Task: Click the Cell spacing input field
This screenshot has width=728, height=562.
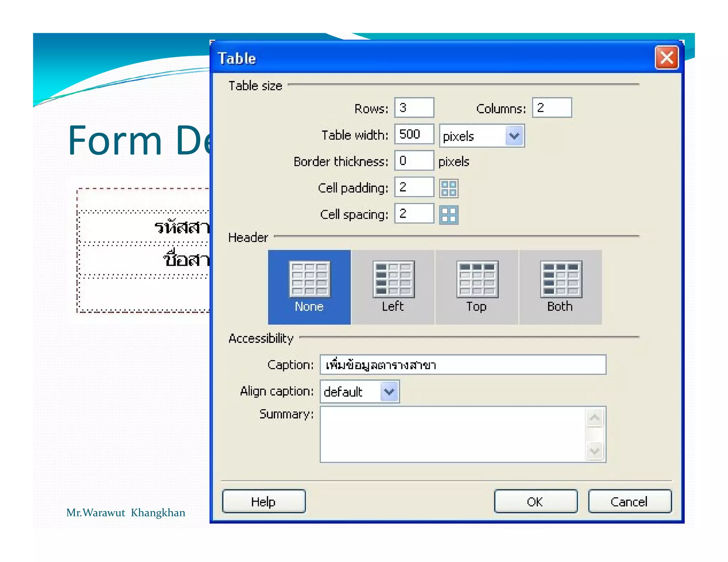Action: [414, 214]
